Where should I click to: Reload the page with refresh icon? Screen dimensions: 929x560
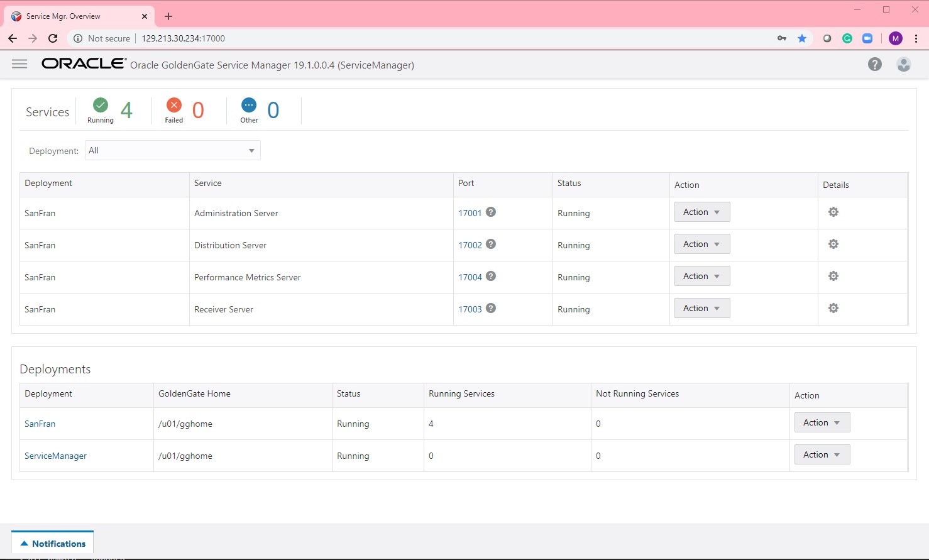click(x=53, y=38)
